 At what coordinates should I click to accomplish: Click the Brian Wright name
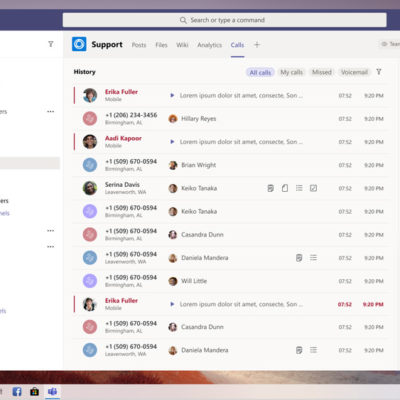[x=199, y=165]
